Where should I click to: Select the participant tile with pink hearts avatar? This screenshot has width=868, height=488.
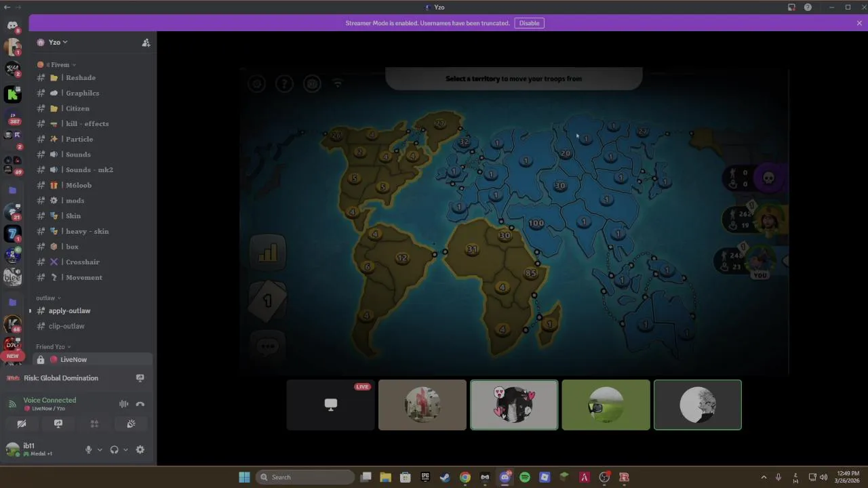[514, 405]
